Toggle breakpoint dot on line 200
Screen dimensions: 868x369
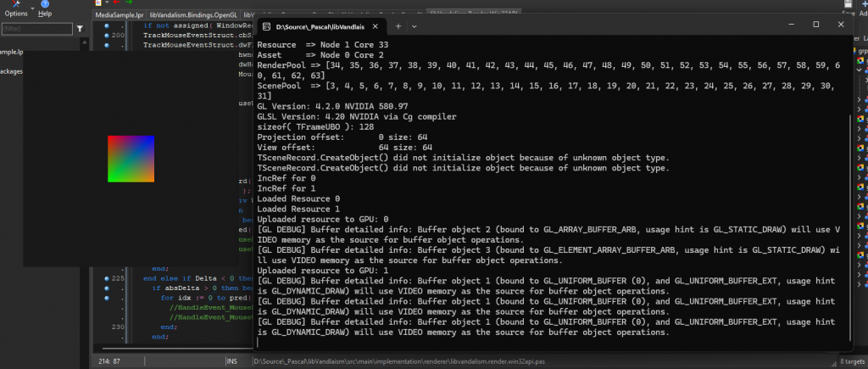click(107, 36)
